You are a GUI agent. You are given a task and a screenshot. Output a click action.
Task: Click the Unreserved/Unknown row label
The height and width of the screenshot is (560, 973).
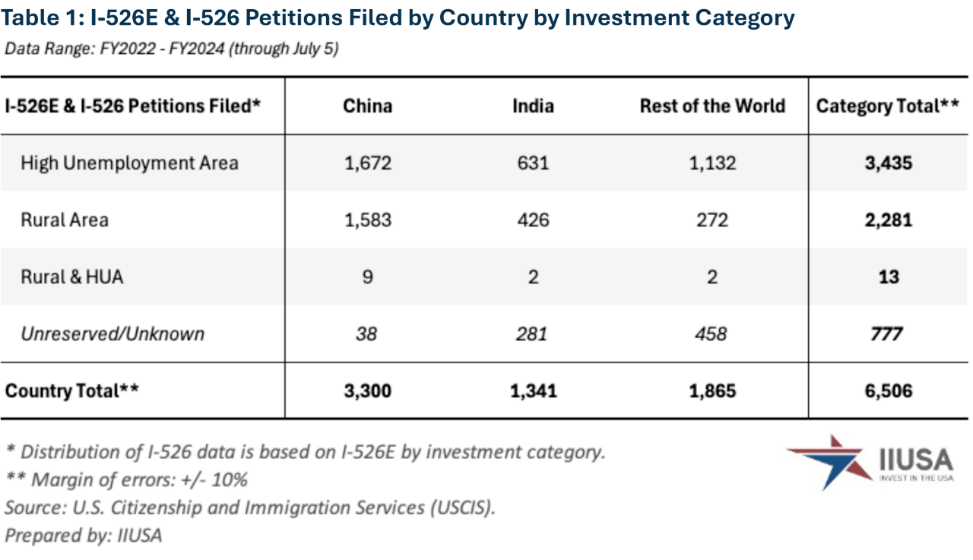(113, 334)
